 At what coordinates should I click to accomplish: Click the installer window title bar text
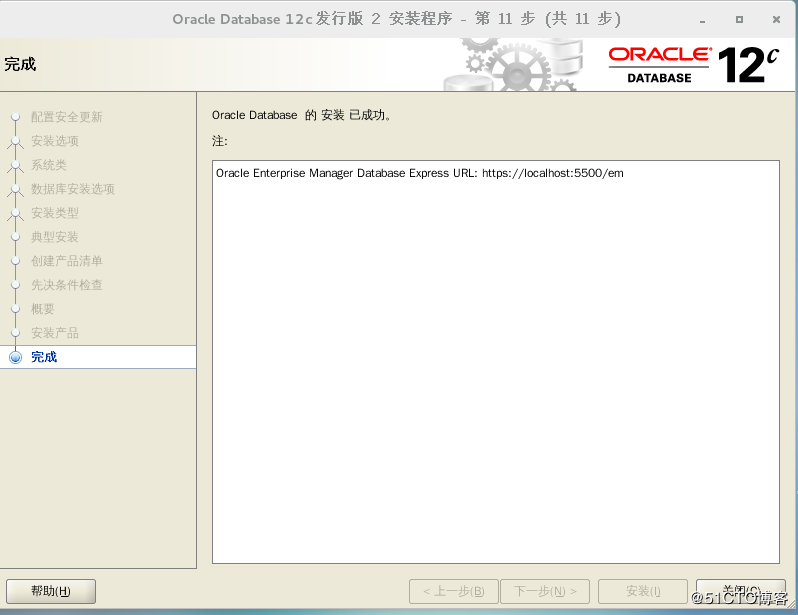tap(396, 19)
